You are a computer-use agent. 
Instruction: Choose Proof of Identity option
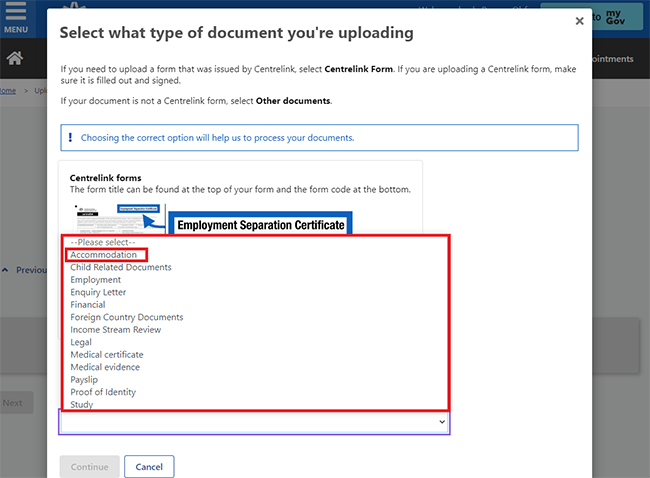click(x=103, y=392)
